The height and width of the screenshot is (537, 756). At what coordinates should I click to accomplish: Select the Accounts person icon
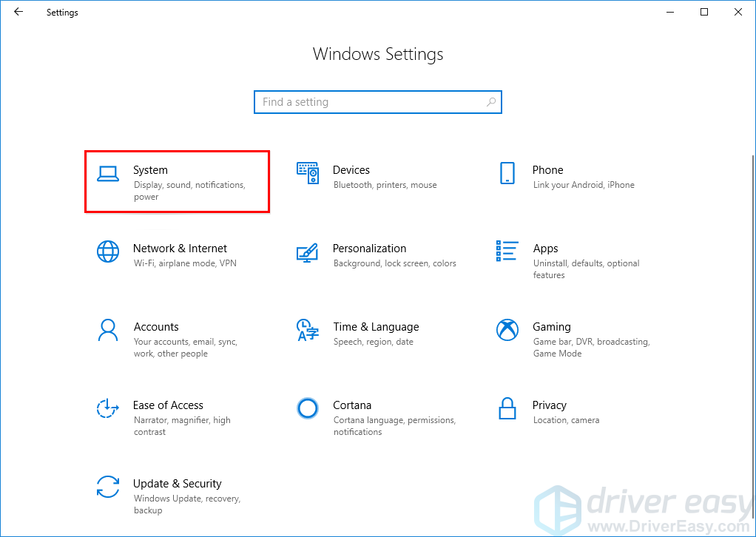tap(108, 330)
